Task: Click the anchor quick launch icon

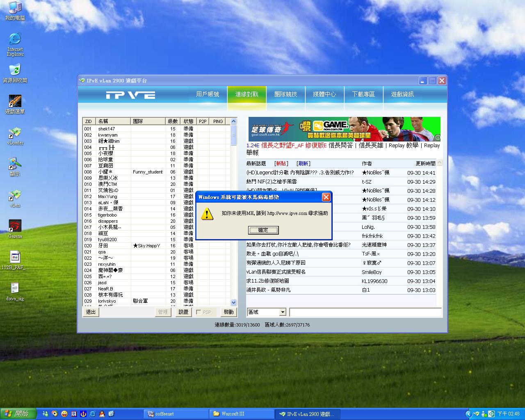Action: (x=83, y=414)
